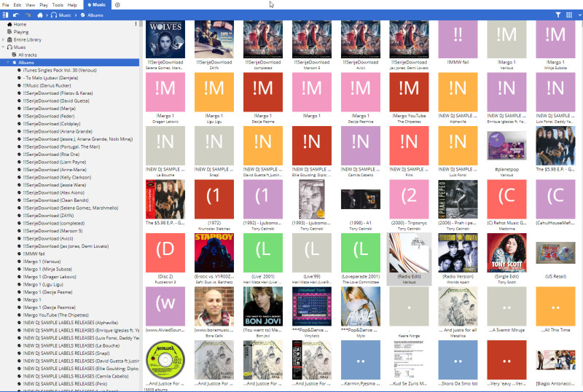Click the headphones Music breadcrumb icon
The width and height of the screenshot is (583, 392).
click(55, 15)
